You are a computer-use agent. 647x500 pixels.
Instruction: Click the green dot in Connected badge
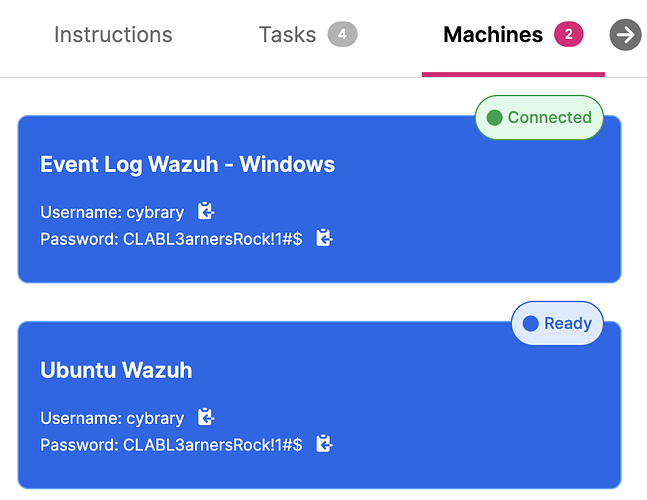[494, 118]
